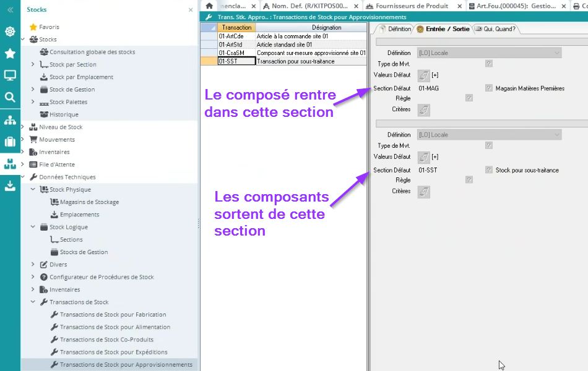Expand the Stock par Section node
Screen dimensions: 588x371
pyautogui.click(x=33, y=64)
